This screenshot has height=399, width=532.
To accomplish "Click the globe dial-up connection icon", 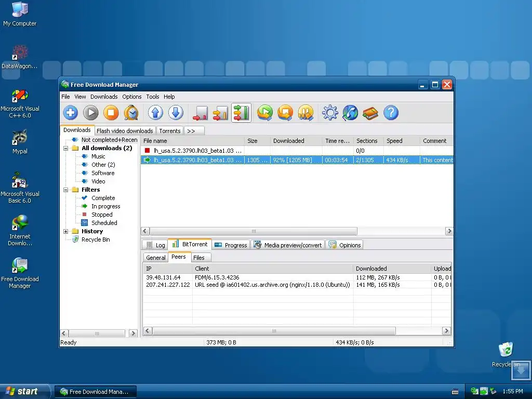I will 350,113.
